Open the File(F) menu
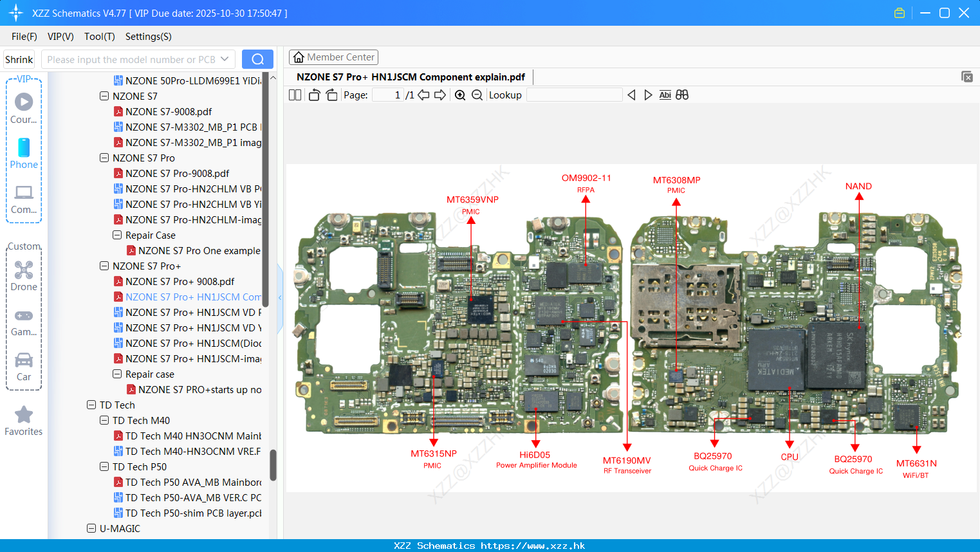 [24, 37]
